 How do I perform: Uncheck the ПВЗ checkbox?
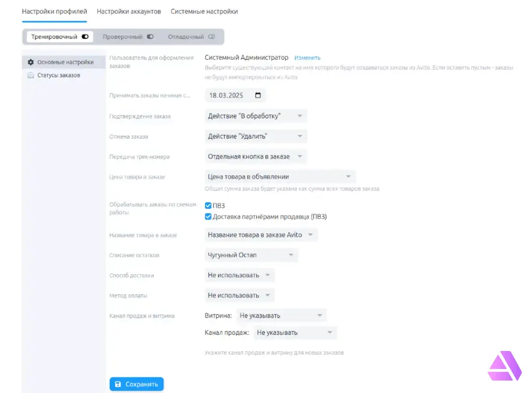[208, 206]
